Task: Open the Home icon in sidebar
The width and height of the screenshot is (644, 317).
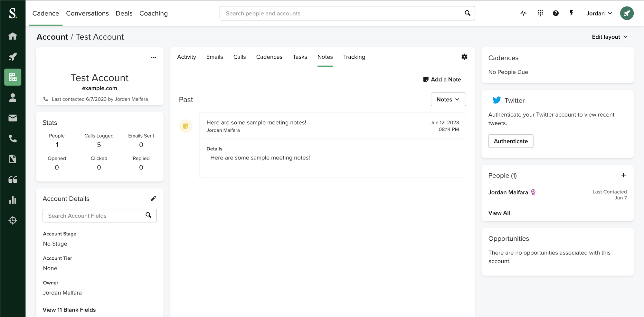Action: pyautogui.click(x=13, y=36)
